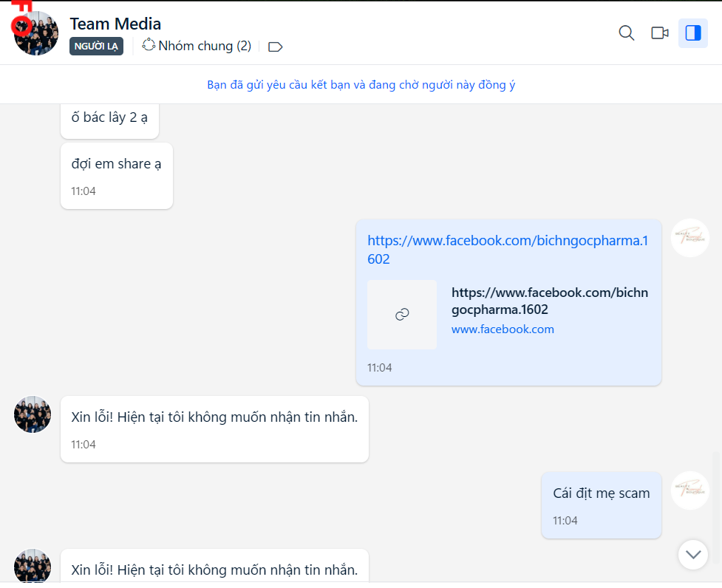
Task: Open the message search icon
Action: 626,33
